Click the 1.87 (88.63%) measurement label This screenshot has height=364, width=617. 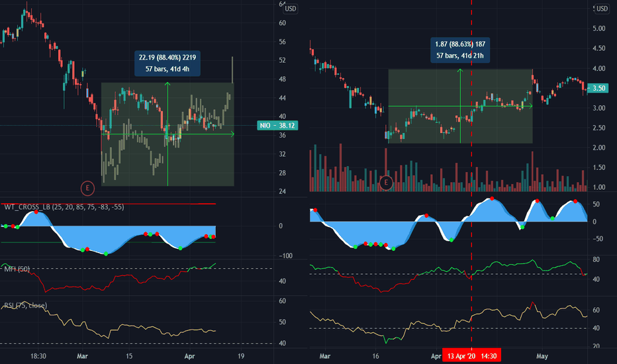(x=460, y=50)
